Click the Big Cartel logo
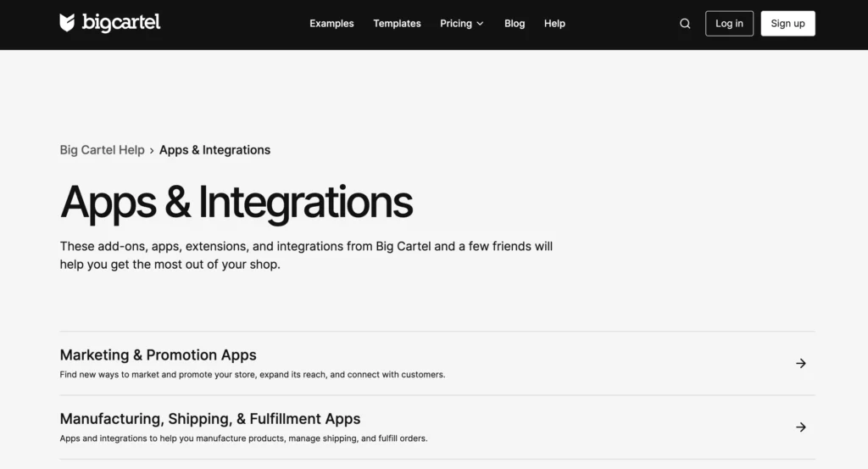 point(109,23)
